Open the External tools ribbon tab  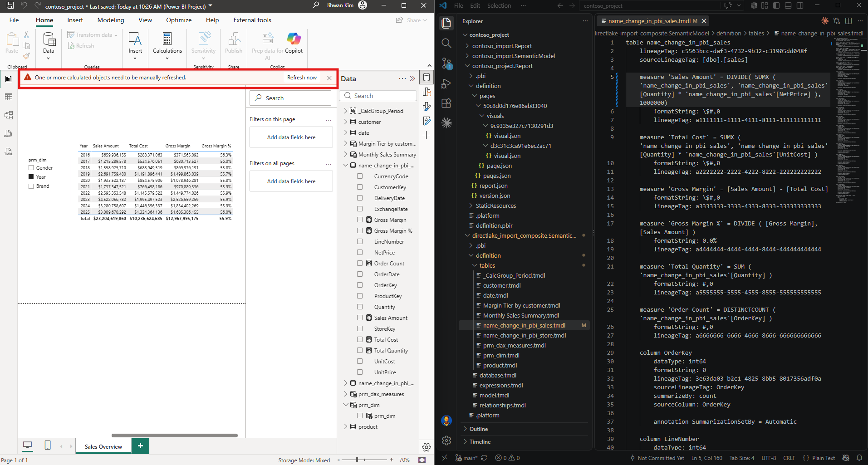[x=252, y=20]
